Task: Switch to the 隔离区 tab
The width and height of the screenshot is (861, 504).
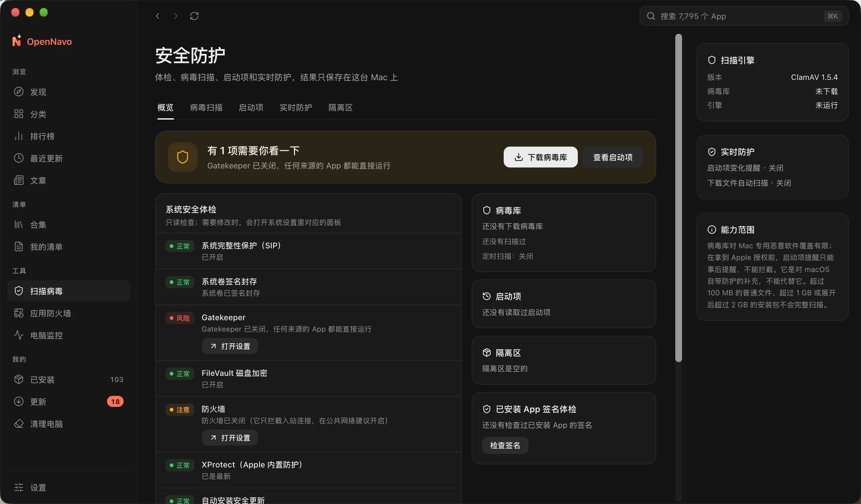Action: [340, 108]
